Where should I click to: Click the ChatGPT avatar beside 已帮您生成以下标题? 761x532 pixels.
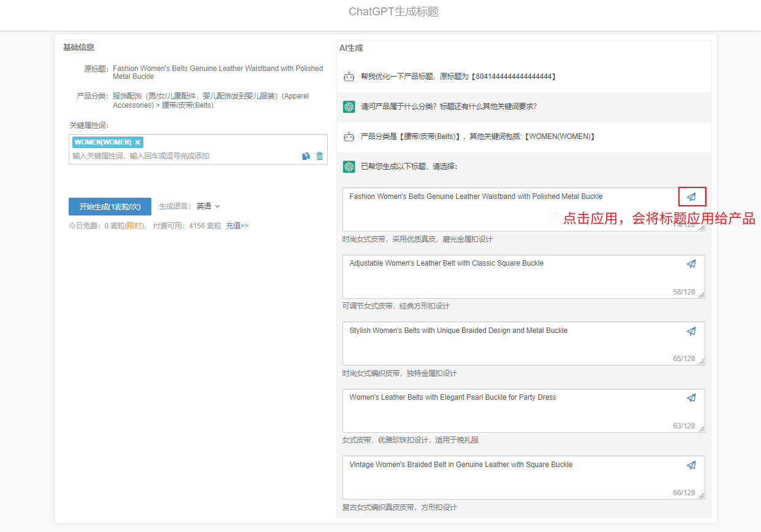(x=349, y=166)
